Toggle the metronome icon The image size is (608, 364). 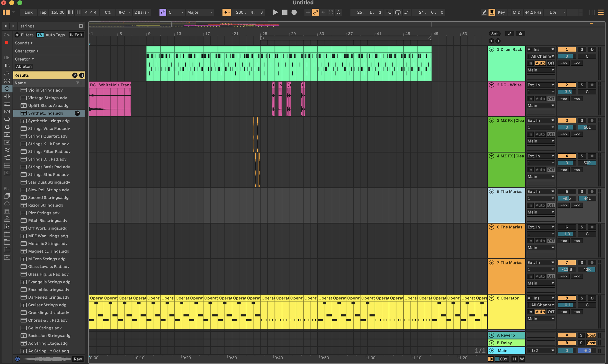[122, 12]
